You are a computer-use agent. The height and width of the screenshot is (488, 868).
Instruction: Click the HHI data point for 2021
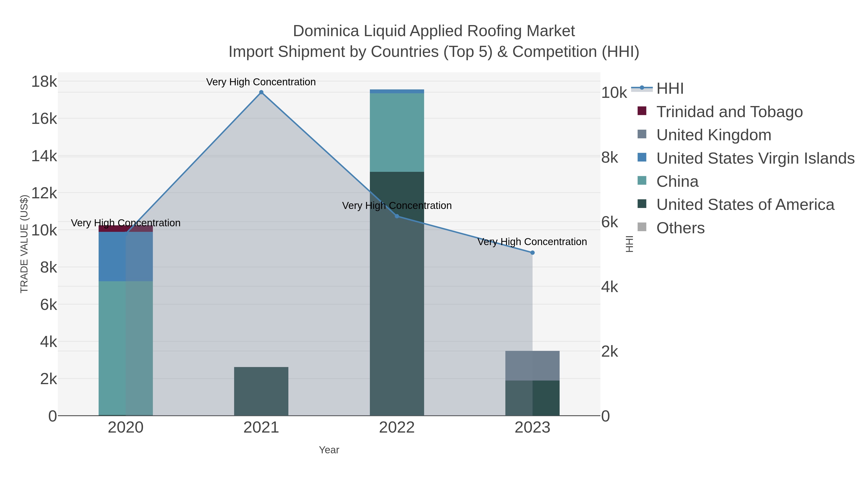point(261,92)
